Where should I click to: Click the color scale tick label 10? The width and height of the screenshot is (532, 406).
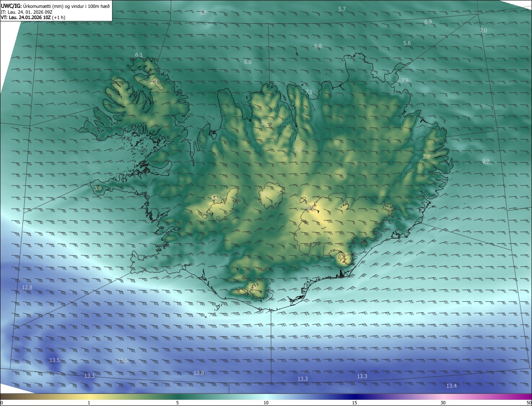[266, 403]
